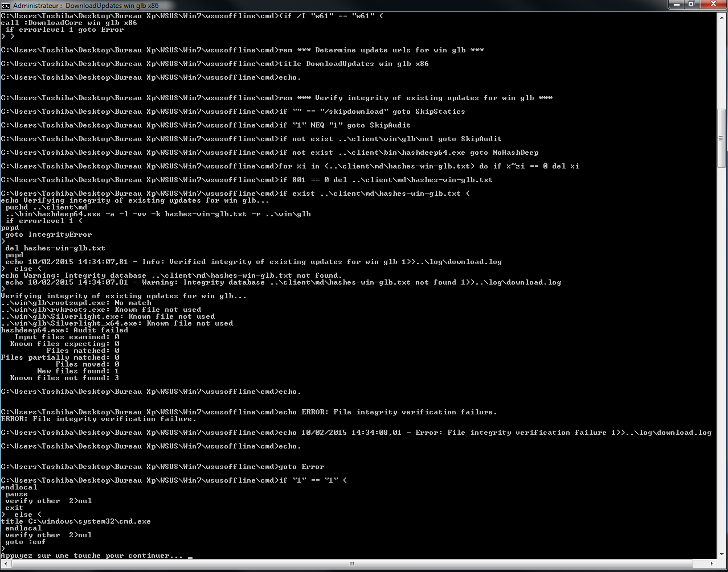Viewport: 728px width, 572px height.
Task: Minimize the DownloadUpdates console window
Action: (677, 5)
